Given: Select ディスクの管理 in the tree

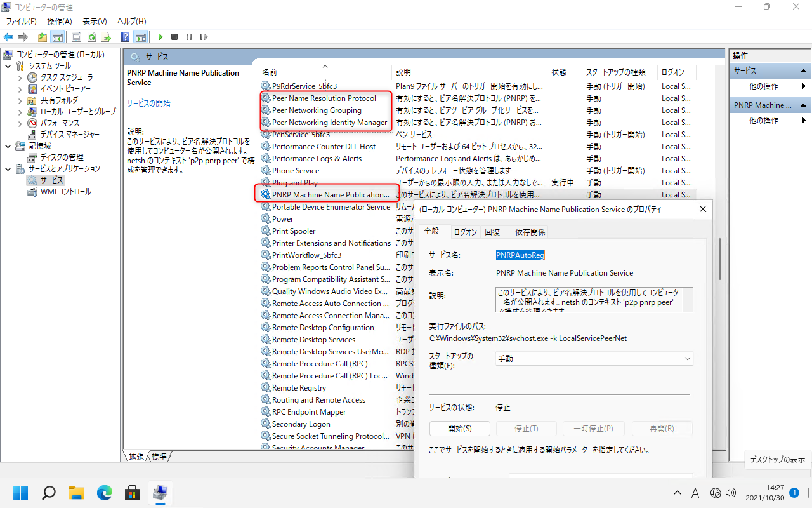Looking at the screenshot, I should pos(62,157).
